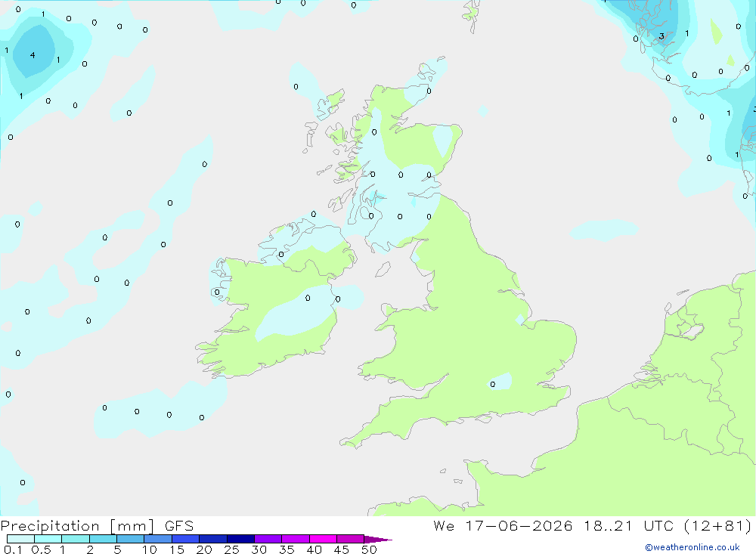The image size is (756, 554).
Task: Select the 5–10 mm legend color swatch
Action: (x=131, y=539)
